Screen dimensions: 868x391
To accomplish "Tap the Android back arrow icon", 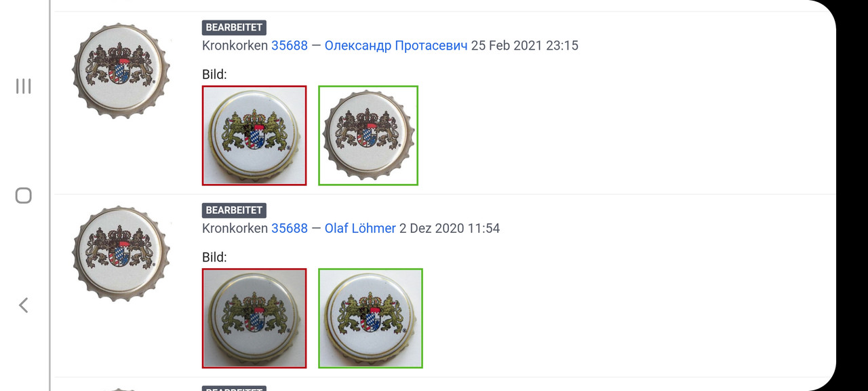I will tap(23, 305).
